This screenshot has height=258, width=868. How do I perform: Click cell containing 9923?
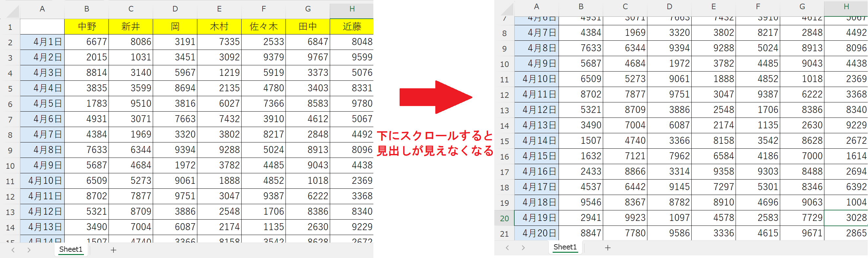coord(625,218)
